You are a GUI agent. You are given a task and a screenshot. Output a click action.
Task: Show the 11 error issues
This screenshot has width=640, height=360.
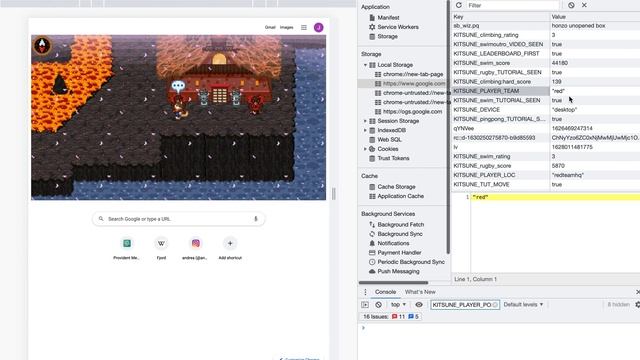398,317
